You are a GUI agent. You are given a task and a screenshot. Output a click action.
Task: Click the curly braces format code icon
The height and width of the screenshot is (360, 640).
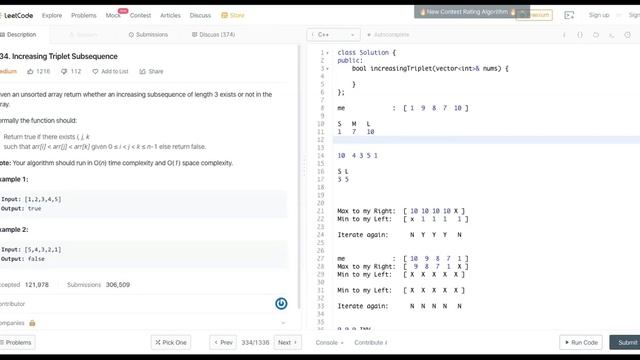coord(580,35)
